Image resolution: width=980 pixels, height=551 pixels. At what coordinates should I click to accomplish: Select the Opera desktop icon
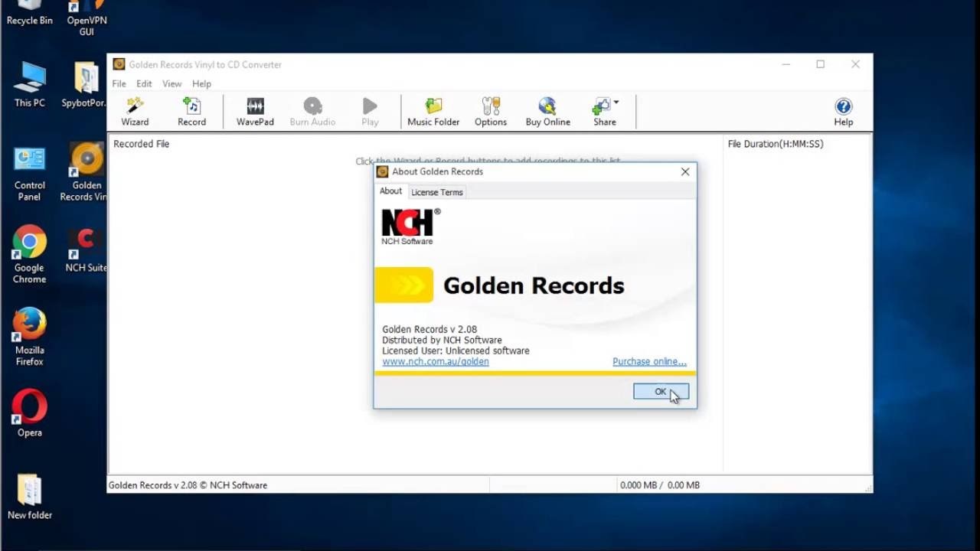point(30,414)
